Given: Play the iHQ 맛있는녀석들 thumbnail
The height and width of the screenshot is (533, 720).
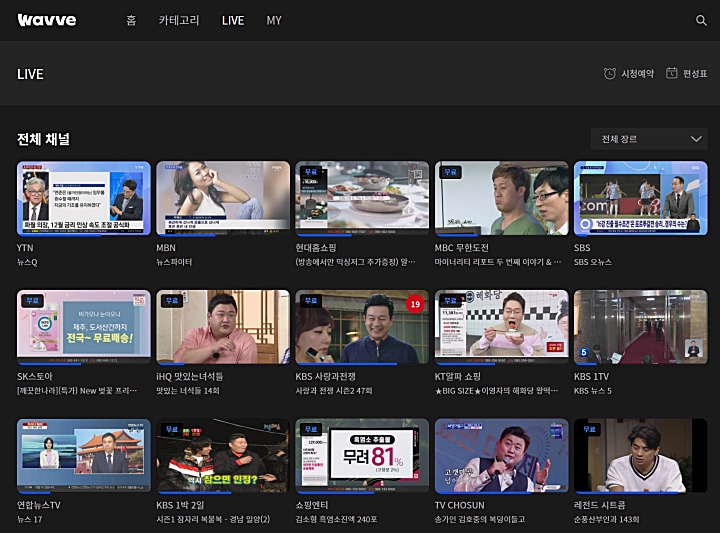Looking at the screenshot, I should click(223, 327).
